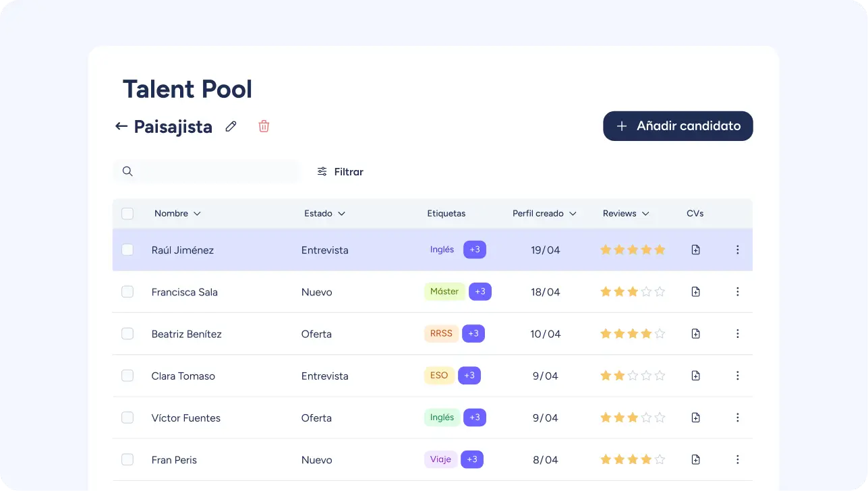Open the candidate name Francisca Sala
This screenshot has height=491, width=868.
pos(184,292)
